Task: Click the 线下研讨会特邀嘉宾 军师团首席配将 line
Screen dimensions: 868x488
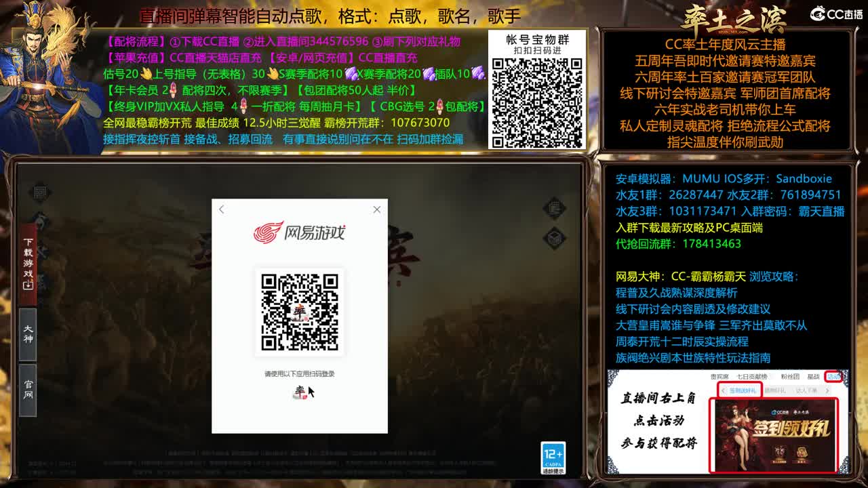Action: 725,94
